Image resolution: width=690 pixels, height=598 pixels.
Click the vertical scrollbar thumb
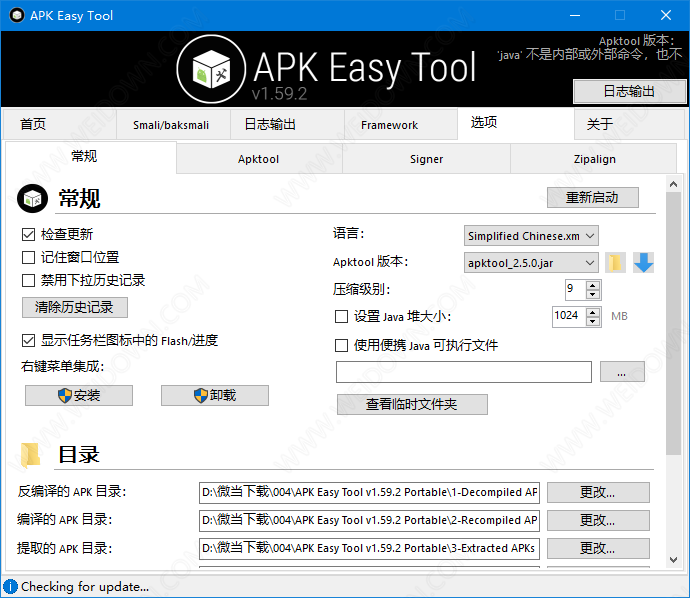[x=673, y=323]
